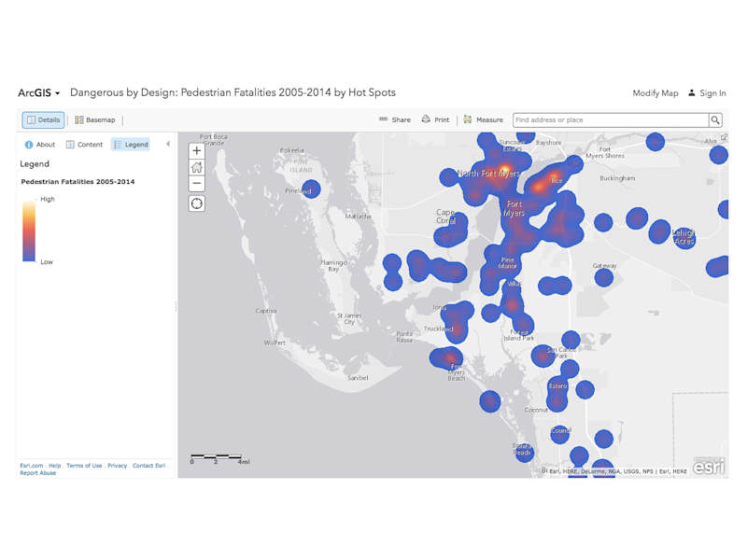Open the Terms of Use link

tap(84, 466)
